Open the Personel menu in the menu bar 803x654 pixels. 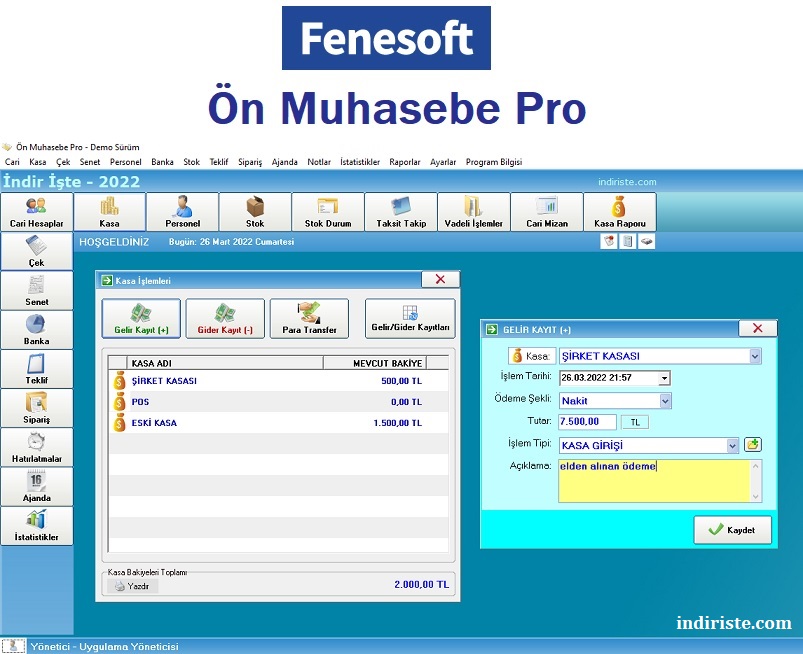[125, 162]
